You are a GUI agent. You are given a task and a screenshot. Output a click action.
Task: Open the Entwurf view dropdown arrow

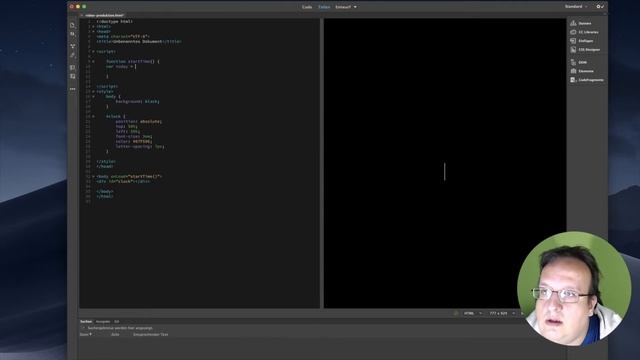coord(355,7)
